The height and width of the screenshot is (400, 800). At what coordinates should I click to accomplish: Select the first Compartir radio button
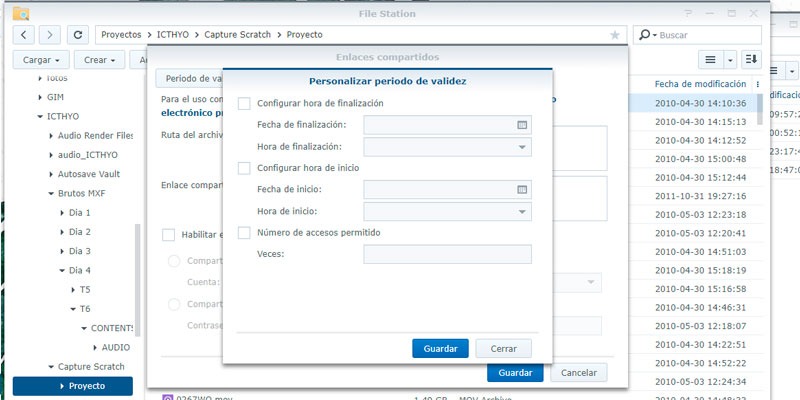[x=174, y=261]
